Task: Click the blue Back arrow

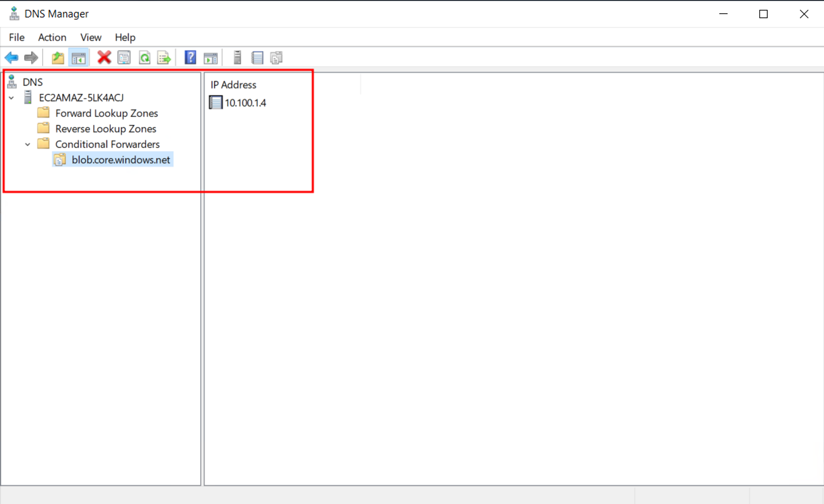Action: pyautogui.click(x=12, y=58)
